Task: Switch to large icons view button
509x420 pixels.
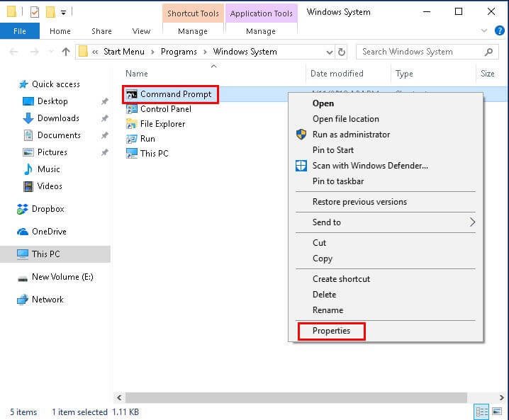Action: pyautogui.click(x=498, y=412)
